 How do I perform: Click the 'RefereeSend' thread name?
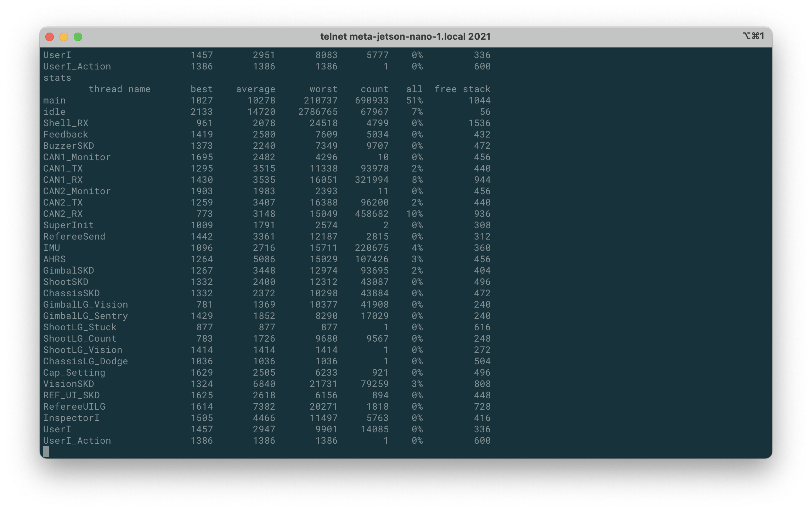point(74,236)
